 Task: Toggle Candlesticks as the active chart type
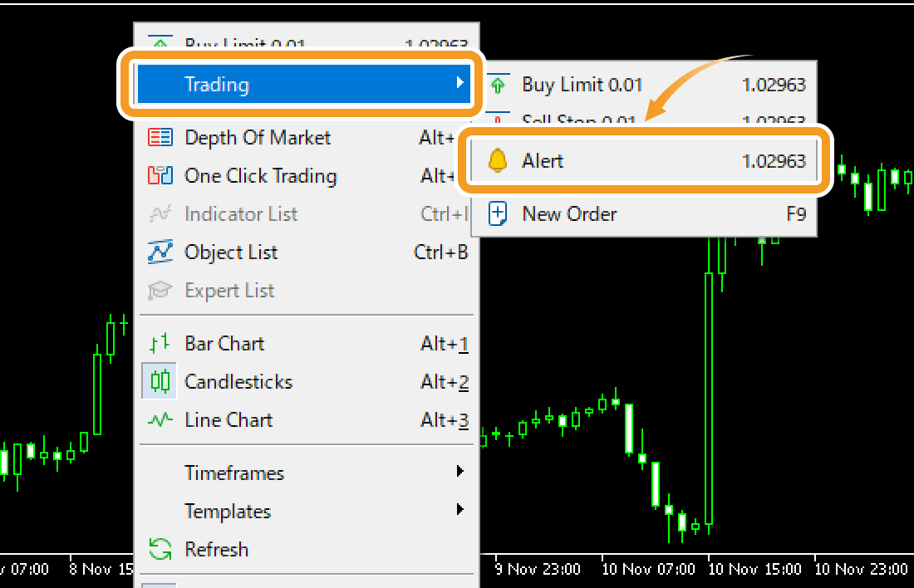[238, 381]
